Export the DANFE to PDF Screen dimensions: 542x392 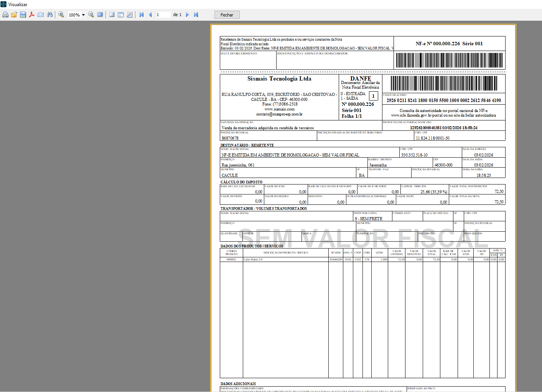pyautogui.click(x=32, y=15)
